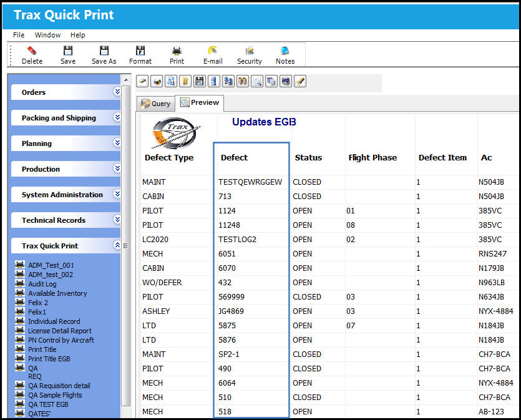Choose the Save As toolbar icon

pos(104,51)
